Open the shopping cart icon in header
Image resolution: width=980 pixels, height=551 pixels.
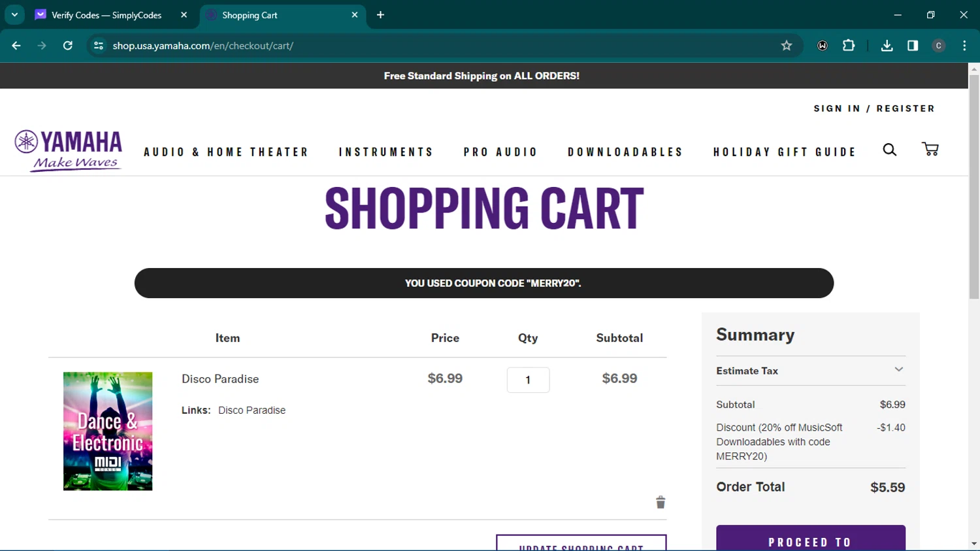(930, 149)
